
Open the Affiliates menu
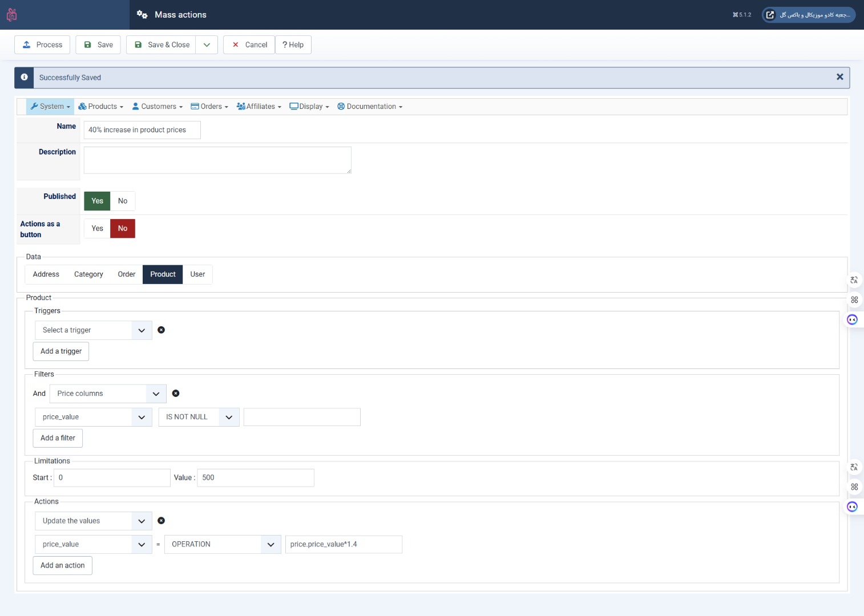(x=259, y=107)
